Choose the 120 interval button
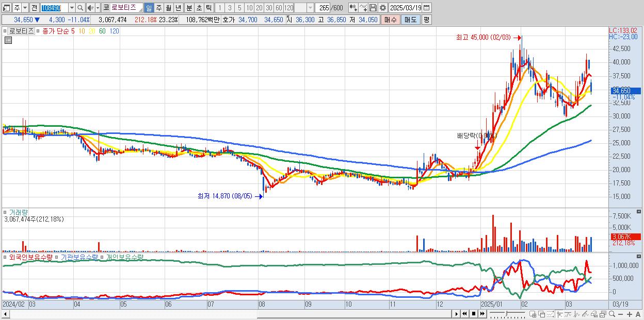Image resolution: width=644 pixels, height=320 pixels. (x=288, y=8)
